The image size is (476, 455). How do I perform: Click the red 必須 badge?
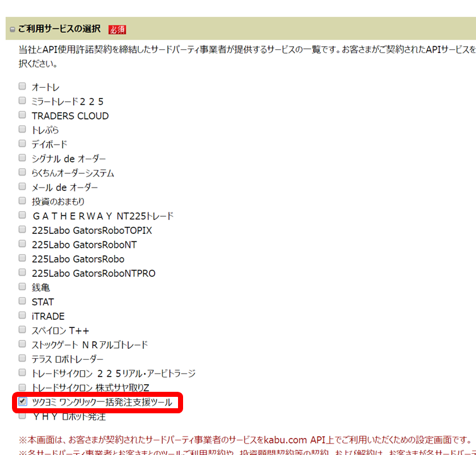(x=117, y=30)
